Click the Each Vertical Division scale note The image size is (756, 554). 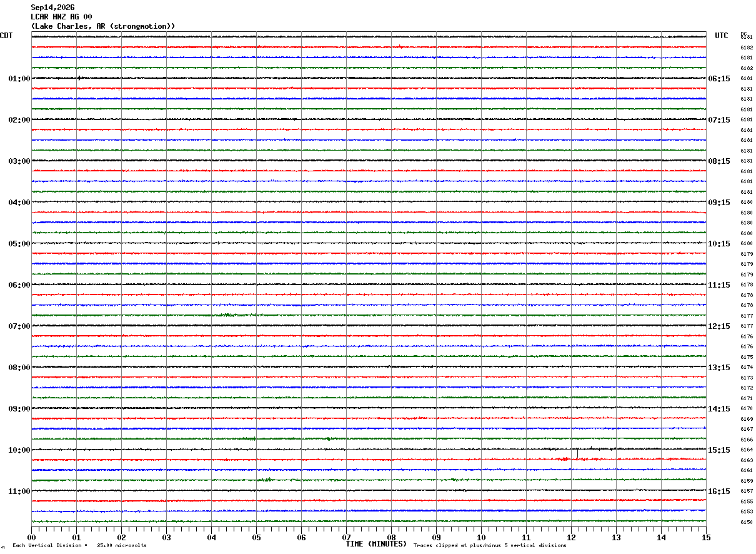(x=79, y=546)
